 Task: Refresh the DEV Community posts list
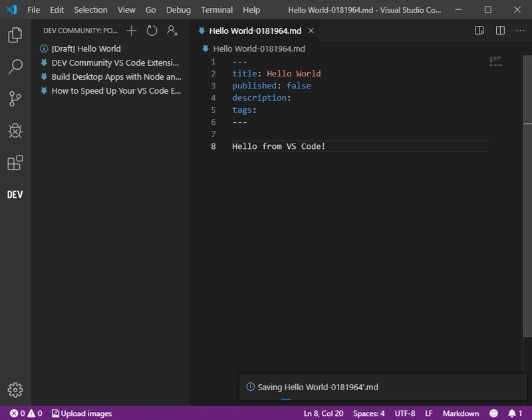[x=152, y=31]
